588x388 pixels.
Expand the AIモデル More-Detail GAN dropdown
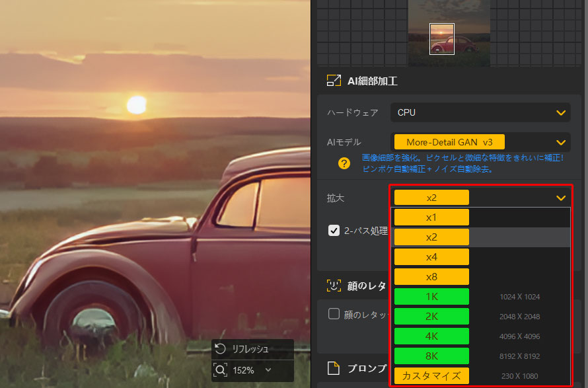coord(561,142)
